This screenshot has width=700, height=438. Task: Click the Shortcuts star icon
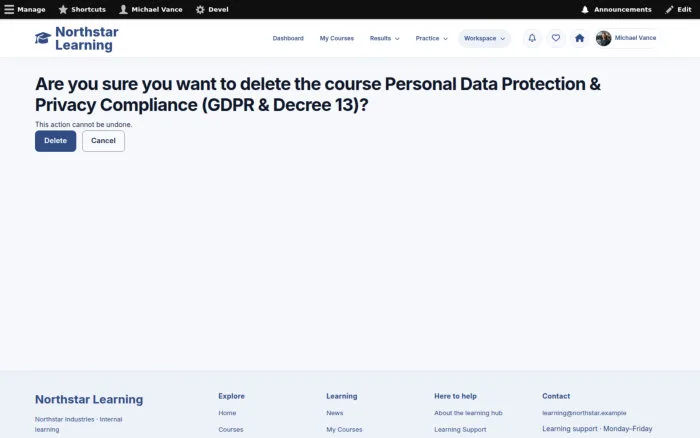pyautogui.click(x=63, y=9)
